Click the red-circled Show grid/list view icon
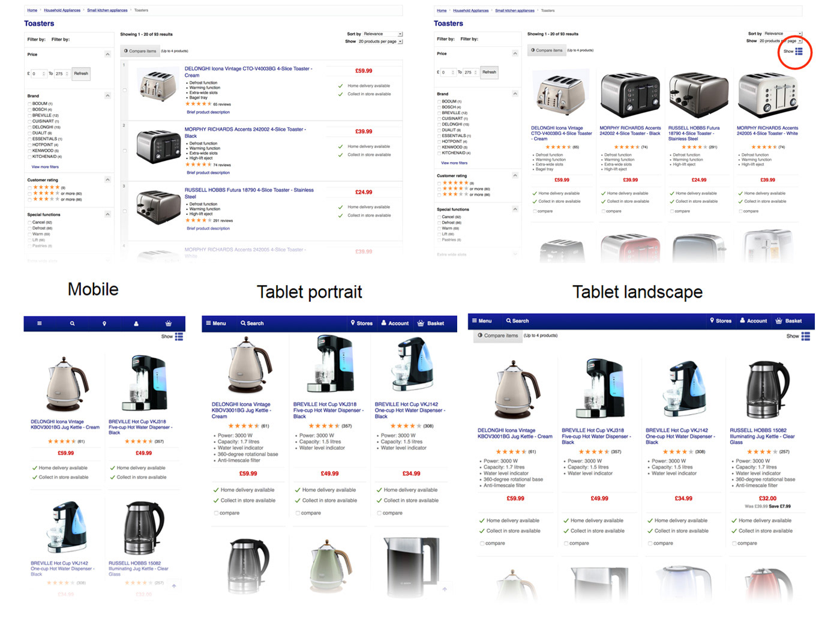This screenshot has width=840, height=626. coord(799,52)
